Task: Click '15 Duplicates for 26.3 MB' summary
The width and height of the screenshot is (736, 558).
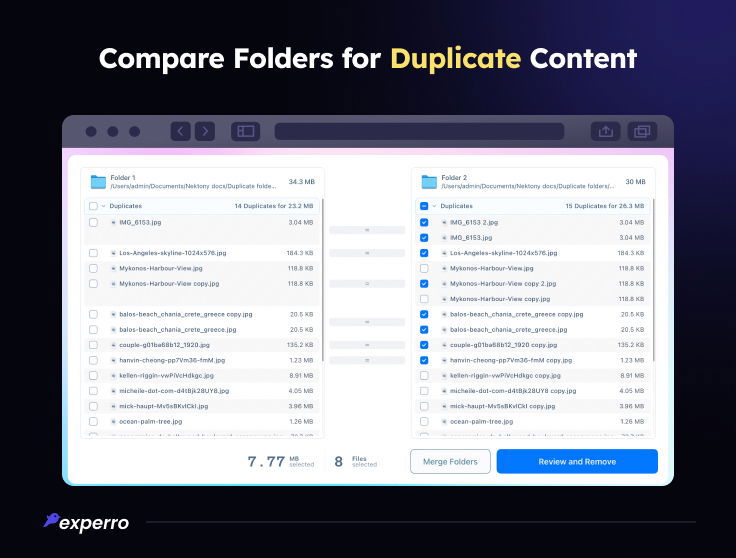Action: (x=605, y=206)
